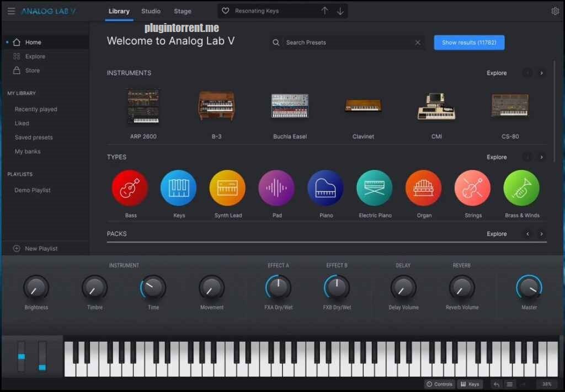Choose the Strings type icon
Image resolution: width=565 pixels, height=392 pixels.
(473, 188)
